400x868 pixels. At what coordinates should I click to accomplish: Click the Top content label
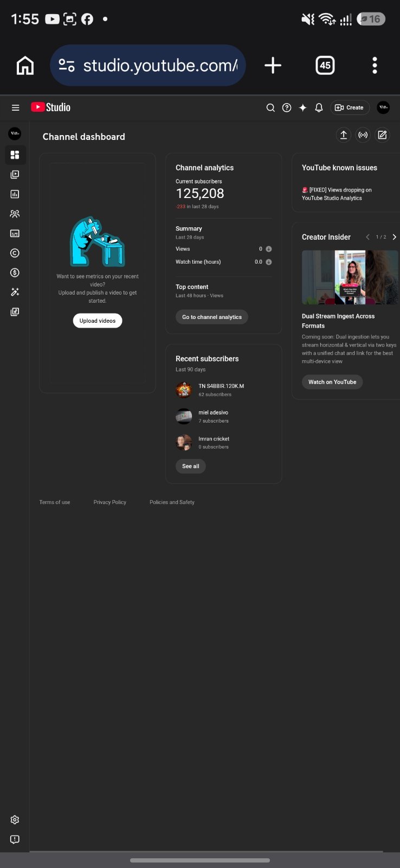(x=192, y=287)
